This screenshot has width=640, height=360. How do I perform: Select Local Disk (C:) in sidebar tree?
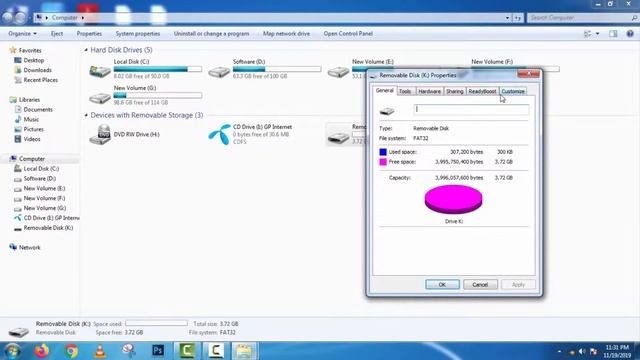click(37, 169)
